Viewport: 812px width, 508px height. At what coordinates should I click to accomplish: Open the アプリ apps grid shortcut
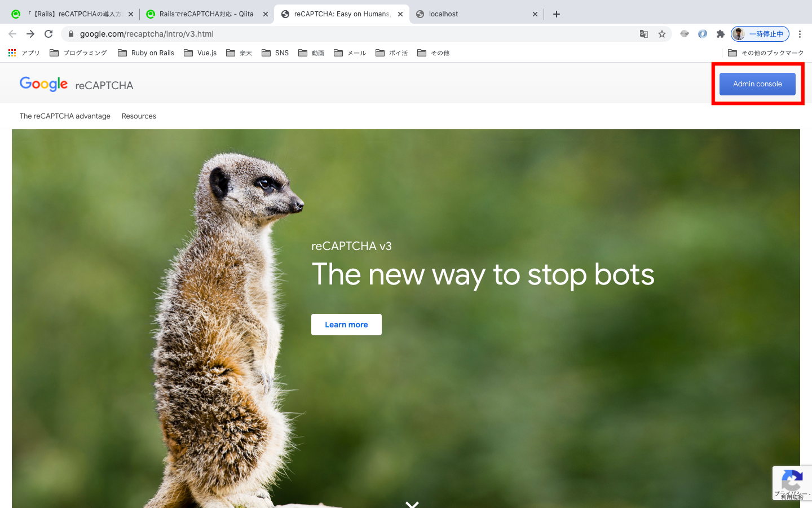tap(24, 53)
